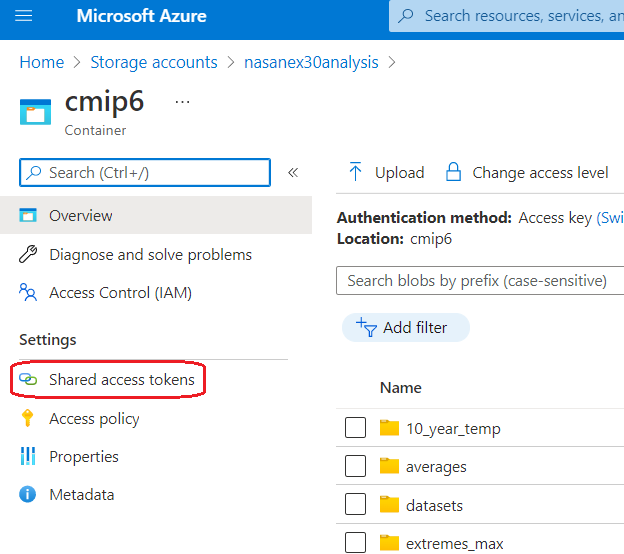The image size is (624, 554).
Task: Click the cmip6 container icon
Action: [35, 112]
